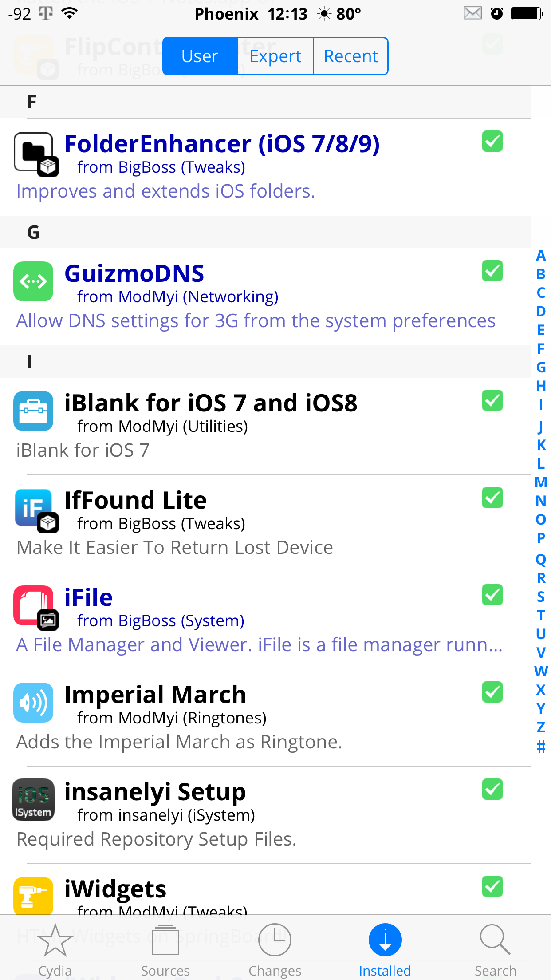Toggle the Imperial March green checkmark

coord(492,692)
